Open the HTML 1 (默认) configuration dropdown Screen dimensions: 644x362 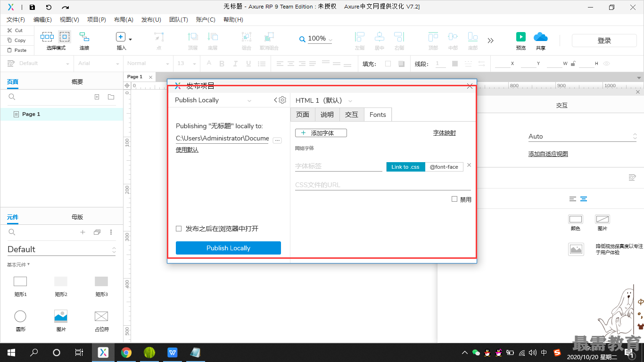[x=324, y=100]
